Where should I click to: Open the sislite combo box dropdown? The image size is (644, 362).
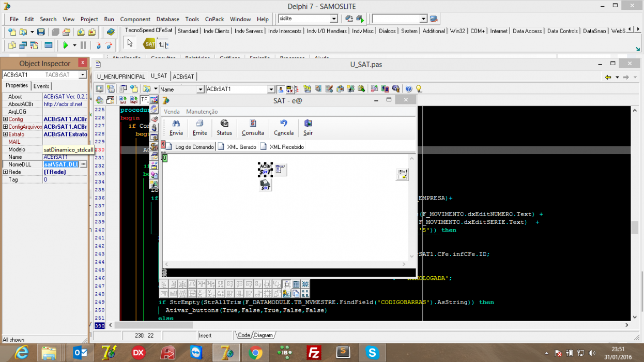coord(334,19)
